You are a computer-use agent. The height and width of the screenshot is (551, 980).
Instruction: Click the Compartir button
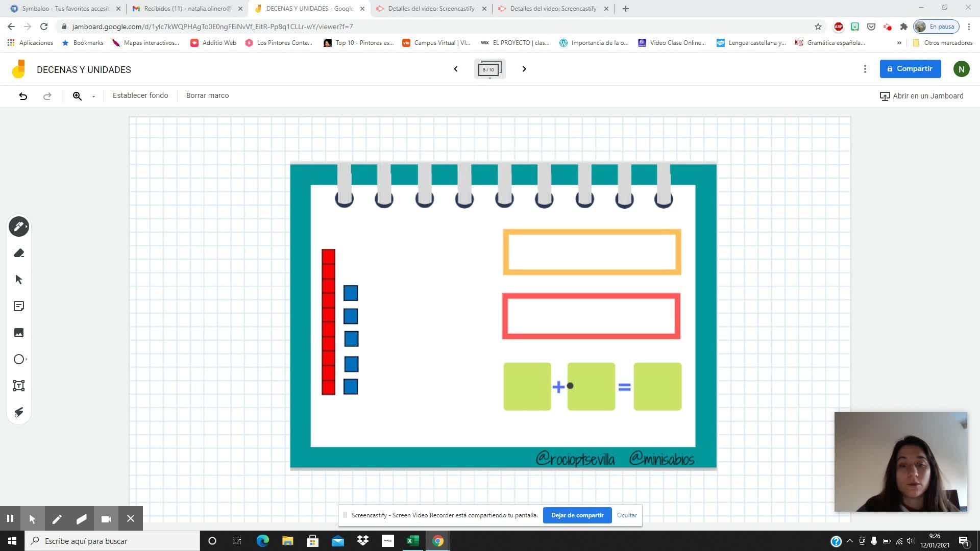pyautogui.click(x=910, y=69)
